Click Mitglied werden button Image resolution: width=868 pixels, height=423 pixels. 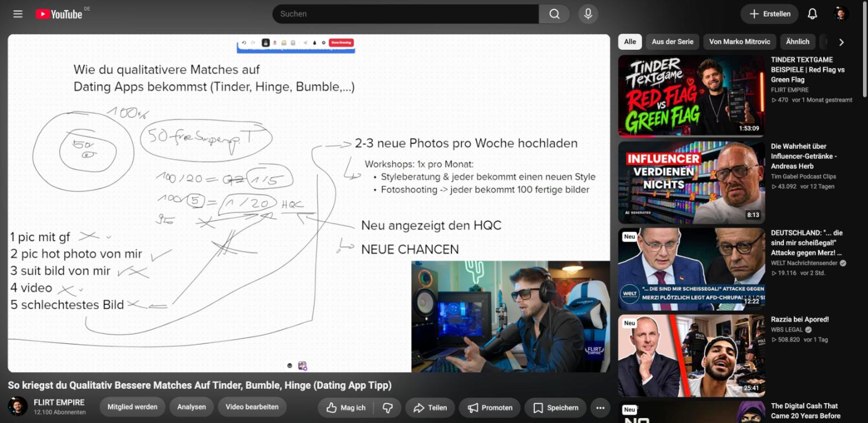(x=132, y=407)
